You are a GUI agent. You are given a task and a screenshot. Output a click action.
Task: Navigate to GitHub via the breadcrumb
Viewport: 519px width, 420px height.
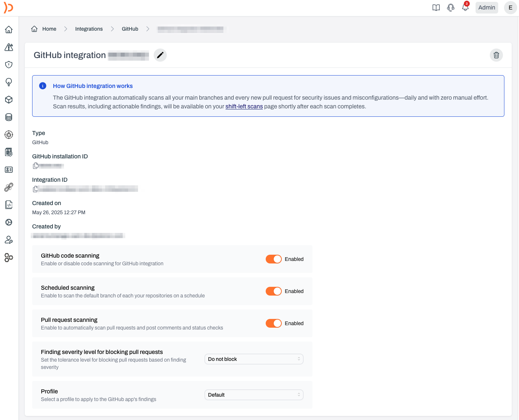click(x=130, y=28)
